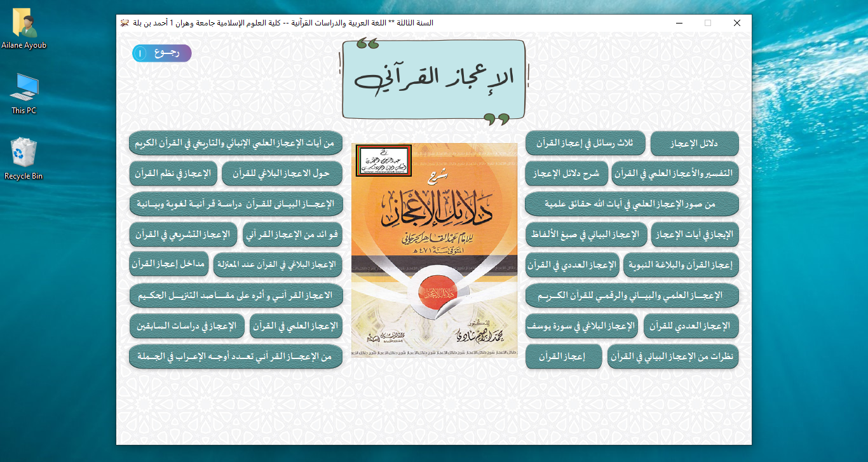Open الإعجاز في دراسات السابقين

[187, 325]
